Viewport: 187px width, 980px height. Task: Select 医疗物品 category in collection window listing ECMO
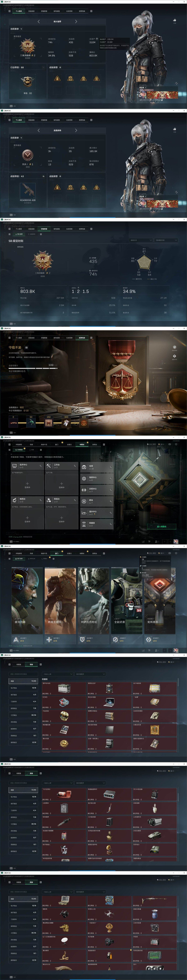[x=23, y=695]
